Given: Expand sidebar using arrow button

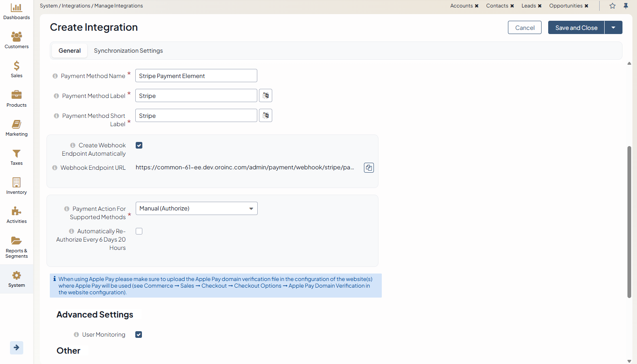Looking at the screenshot, I should pos(17,347).
